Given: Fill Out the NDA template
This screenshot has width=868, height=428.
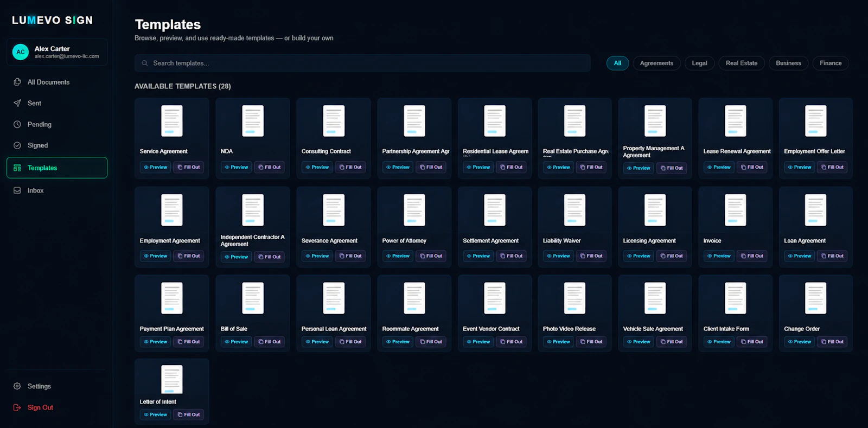Looking at the screenshot, I should coord(270,167).
